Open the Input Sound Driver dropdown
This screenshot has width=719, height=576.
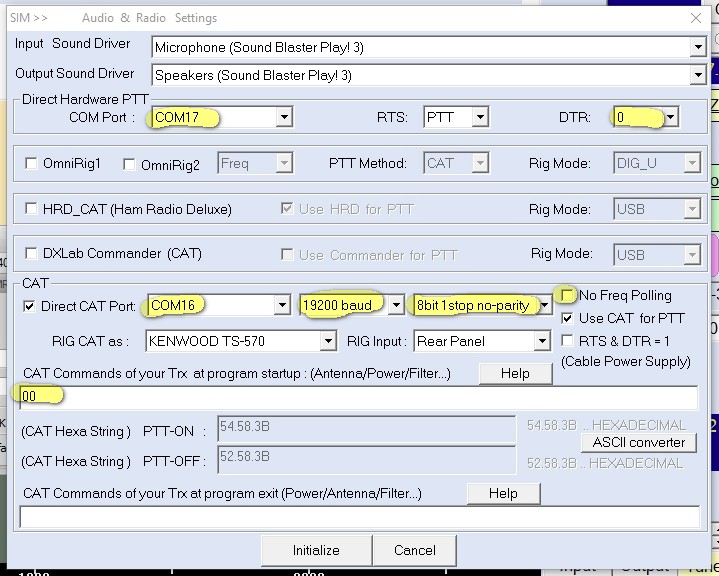point(697,47)
